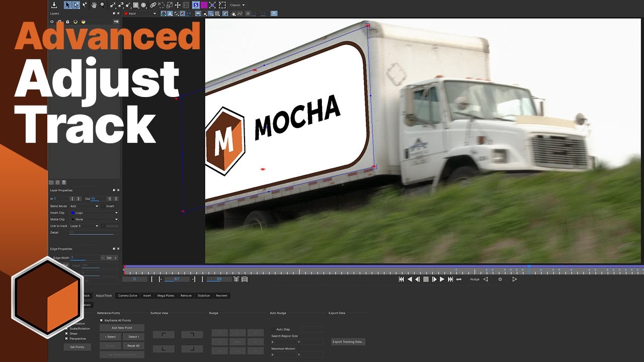Image resolution: width=644 pixels, height=362 pixels.
Task: Toggle the Invert checkbox
Action: pos(103,206)
